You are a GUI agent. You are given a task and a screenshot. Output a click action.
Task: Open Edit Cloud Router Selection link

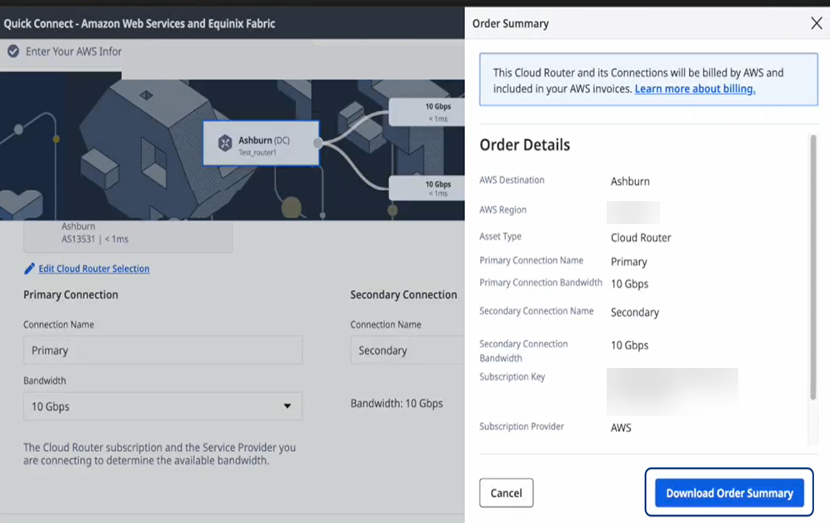pos(93,269)
